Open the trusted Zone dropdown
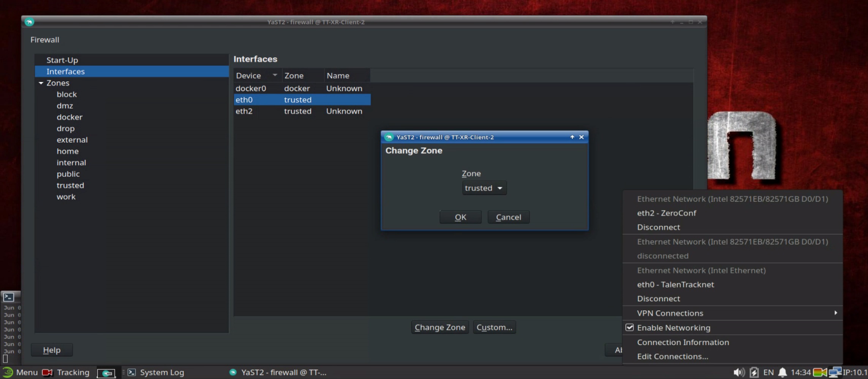 coord(484,188)
